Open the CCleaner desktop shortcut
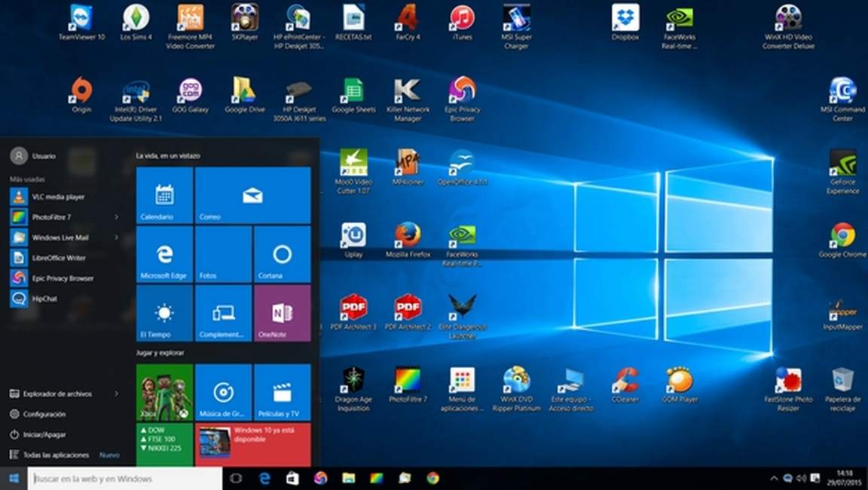Viewport: 868px width, 490px height. [x=625, y=381]
